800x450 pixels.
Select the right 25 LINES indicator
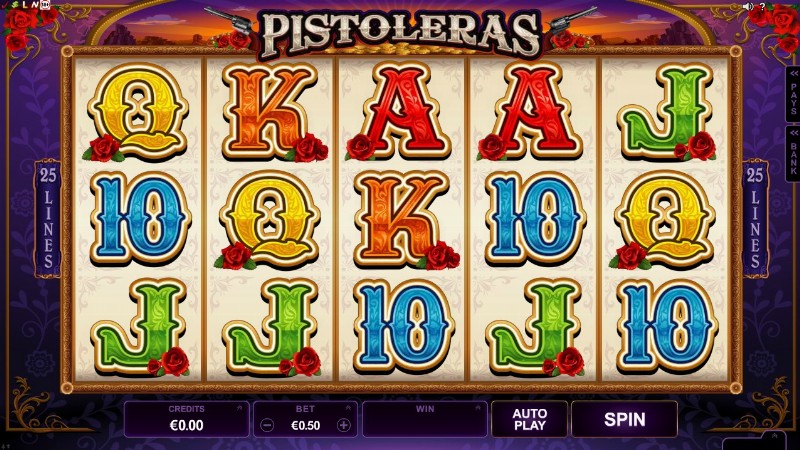click(x=755, y=218)
